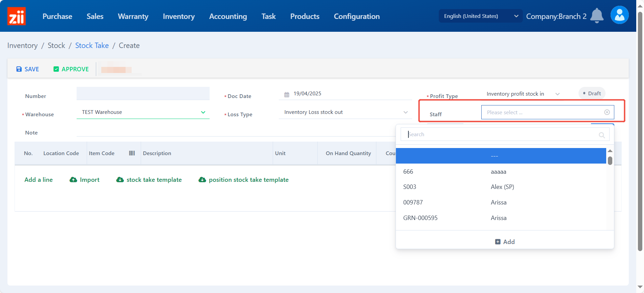Expand the Warehouse dropdown

click(203, 112)
